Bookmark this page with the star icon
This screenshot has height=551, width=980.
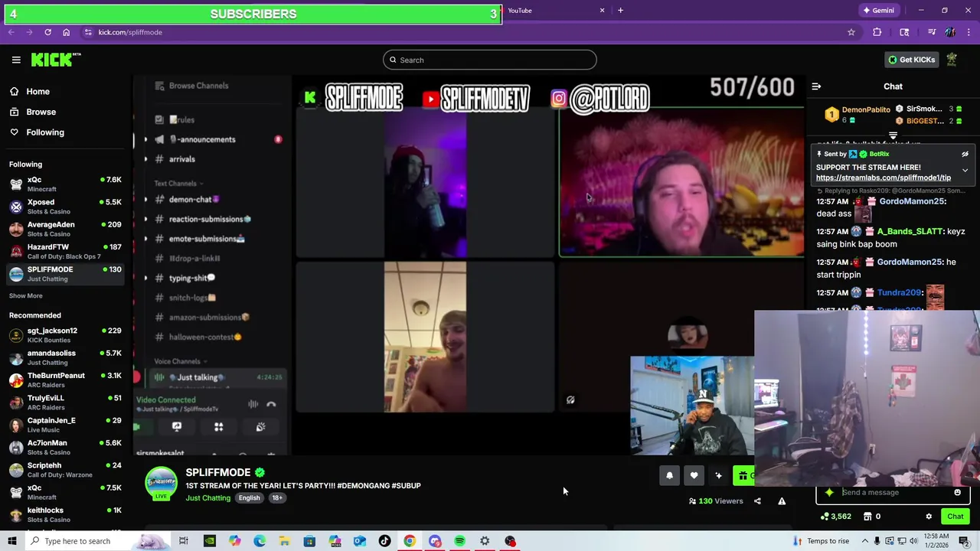point(851,32)
